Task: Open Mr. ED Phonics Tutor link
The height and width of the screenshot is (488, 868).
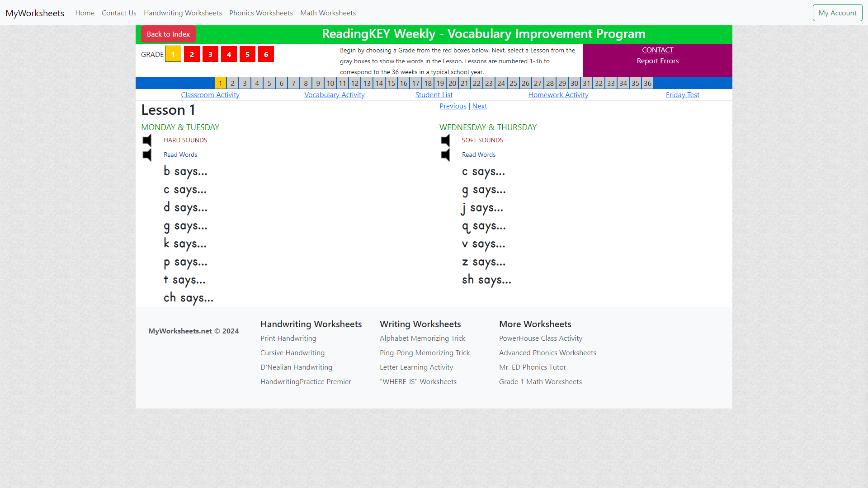Action: (x=533, y=367)
